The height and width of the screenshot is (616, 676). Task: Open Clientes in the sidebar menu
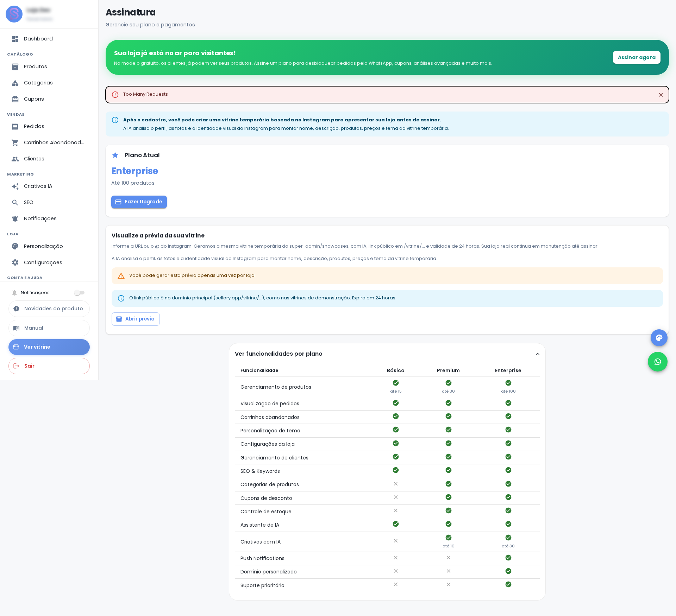49,159
